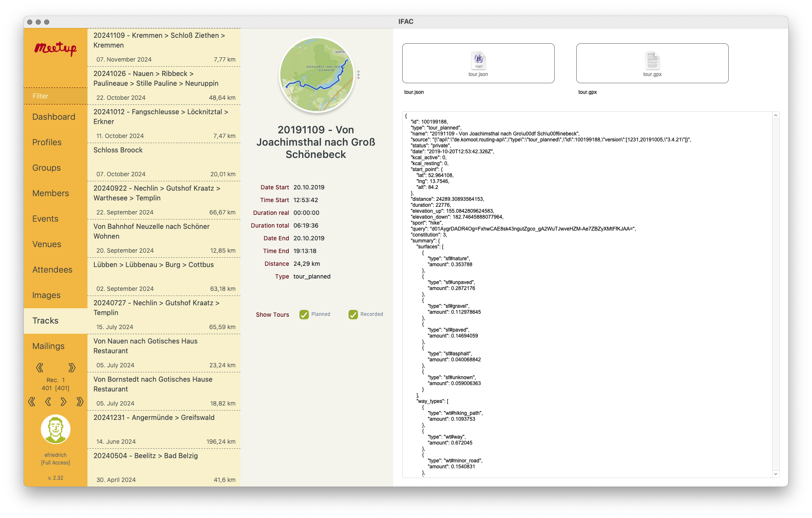
Task: Uncheck the Planned tours checkbox
Action: pyautogui.click(x=304, y=315)
